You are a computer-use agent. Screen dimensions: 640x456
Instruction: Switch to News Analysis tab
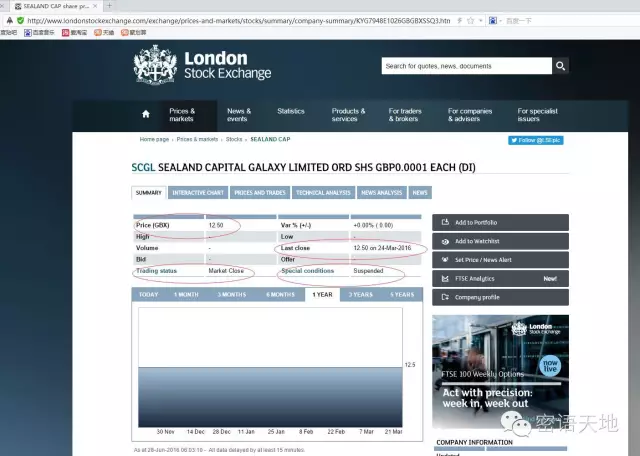pyautogui.click(x=382, y=193)
